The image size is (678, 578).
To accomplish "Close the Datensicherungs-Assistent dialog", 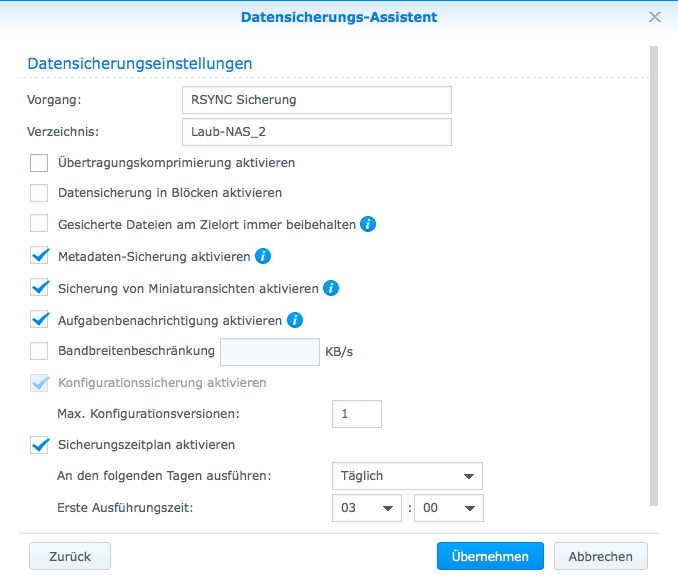I will click(655, 17).
